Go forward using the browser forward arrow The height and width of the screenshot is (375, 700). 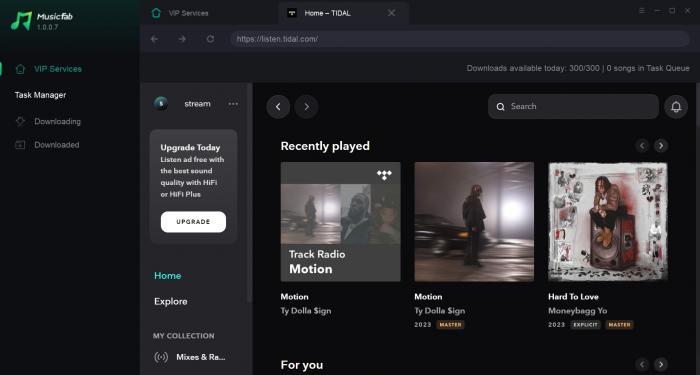182,39
